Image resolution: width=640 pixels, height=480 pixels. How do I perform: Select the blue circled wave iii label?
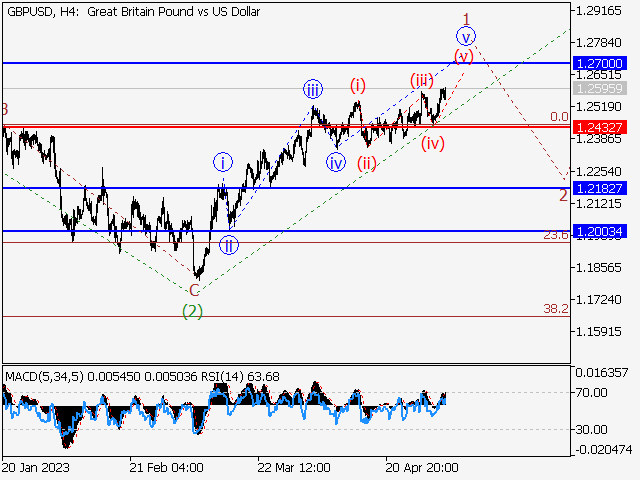click(313, 89)
